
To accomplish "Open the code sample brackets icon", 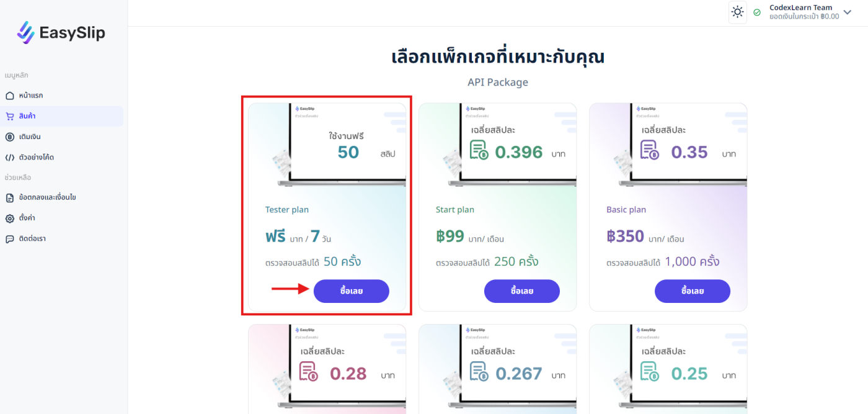I will click(9, 158).
